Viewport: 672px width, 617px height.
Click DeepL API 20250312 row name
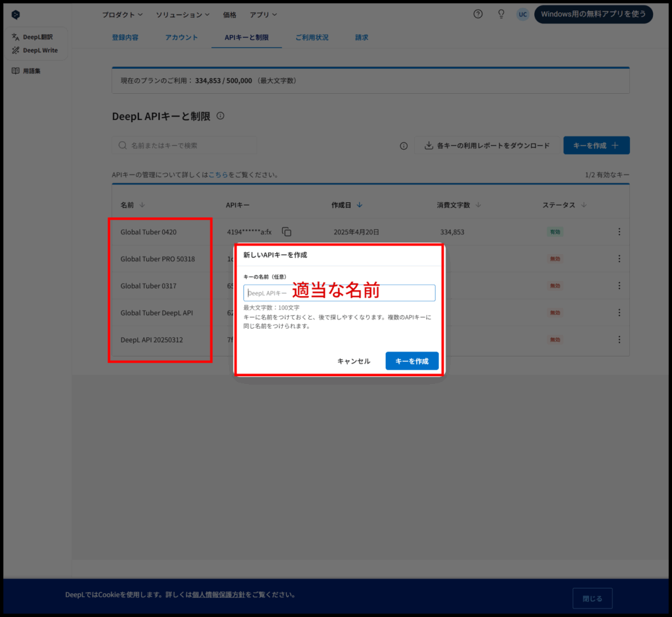pos(152,340)
